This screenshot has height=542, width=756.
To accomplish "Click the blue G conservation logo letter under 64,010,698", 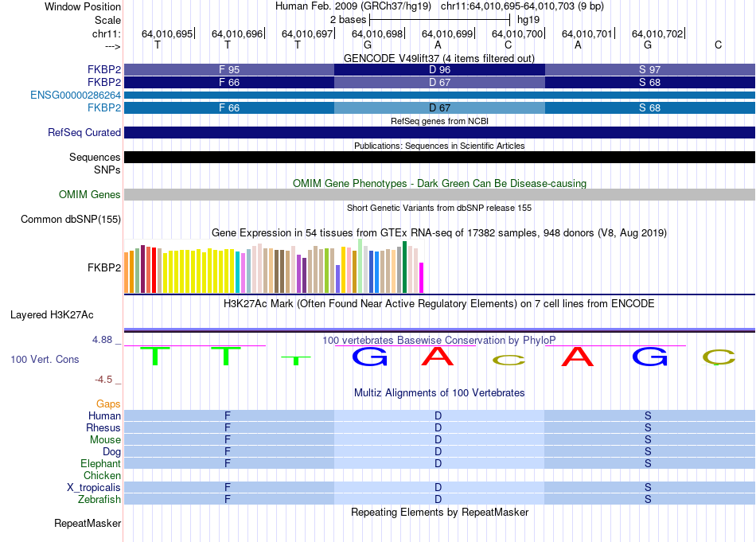I will pos(369,357).
